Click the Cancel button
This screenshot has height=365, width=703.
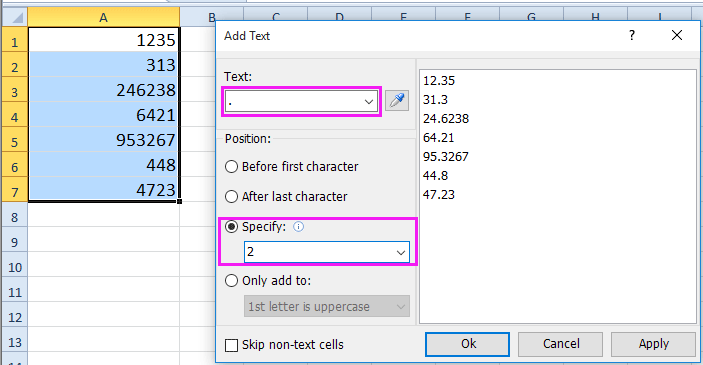pyautogui.click(x=560, y=344)
